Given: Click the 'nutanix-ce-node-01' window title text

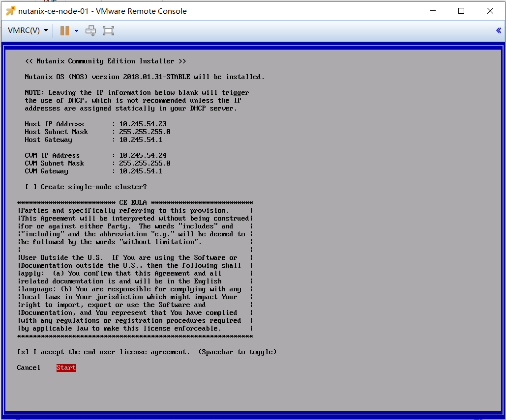Looking at the screenshot, I should point(102,11).
